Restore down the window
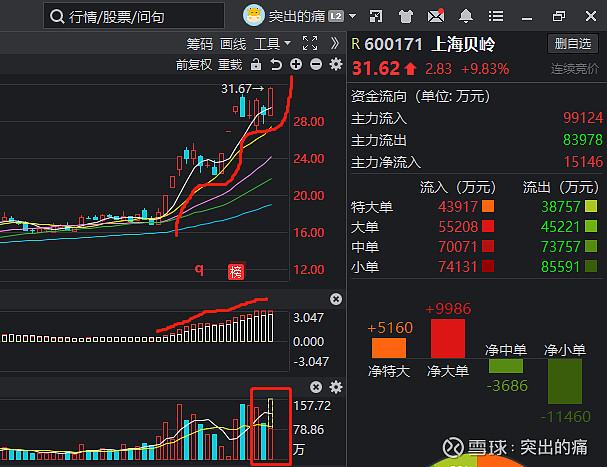The image size is (607, 467). pos(559,16)
